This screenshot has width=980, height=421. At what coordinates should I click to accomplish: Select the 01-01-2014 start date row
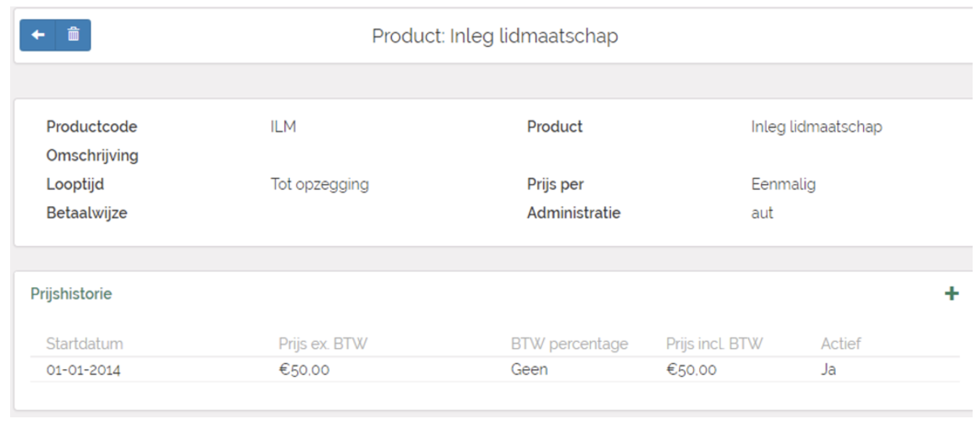click(83, 370)
